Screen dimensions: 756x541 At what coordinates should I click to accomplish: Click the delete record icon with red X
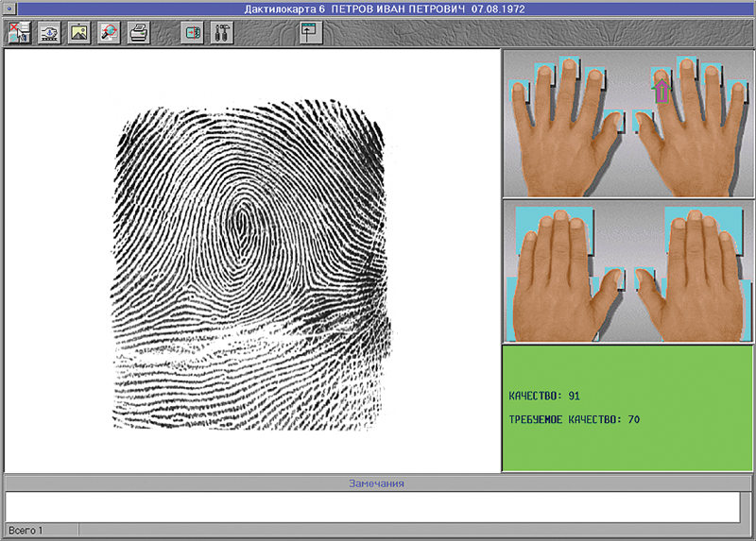[x=20, y=33]
